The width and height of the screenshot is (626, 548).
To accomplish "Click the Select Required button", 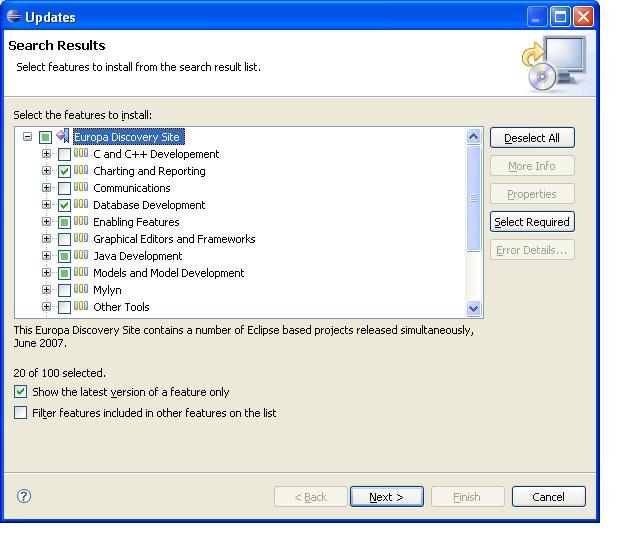I will tap(532, 222).
